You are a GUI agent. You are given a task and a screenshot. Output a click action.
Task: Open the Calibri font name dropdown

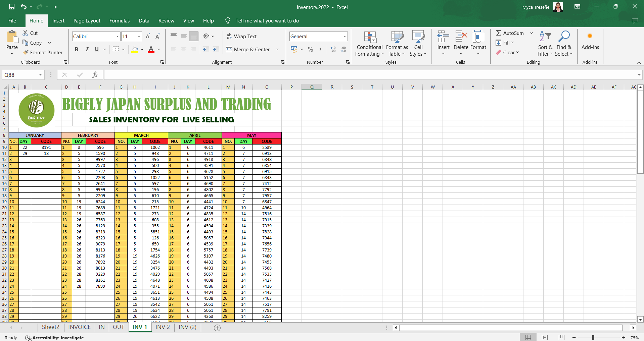tap(118, 36)
